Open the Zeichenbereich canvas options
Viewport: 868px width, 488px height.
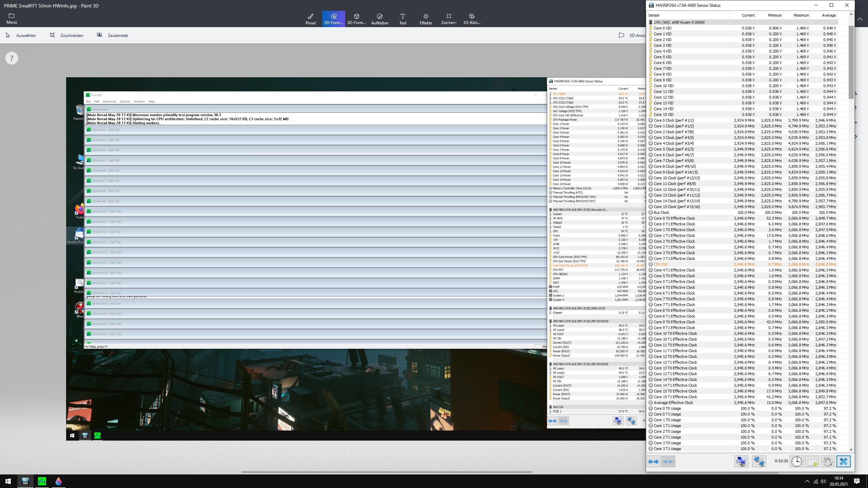(449, 19)
